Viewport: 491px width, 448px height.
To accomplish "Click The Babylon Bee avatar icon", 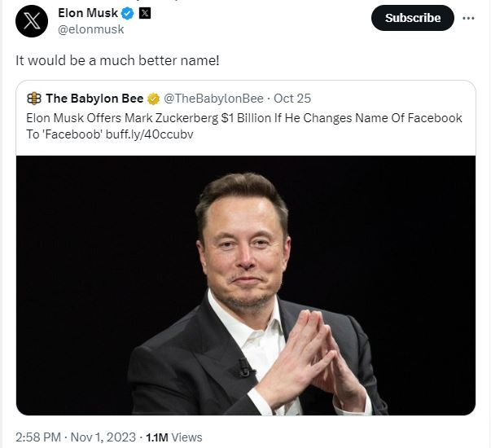I will pyautogui.click(x=33, y=99).
